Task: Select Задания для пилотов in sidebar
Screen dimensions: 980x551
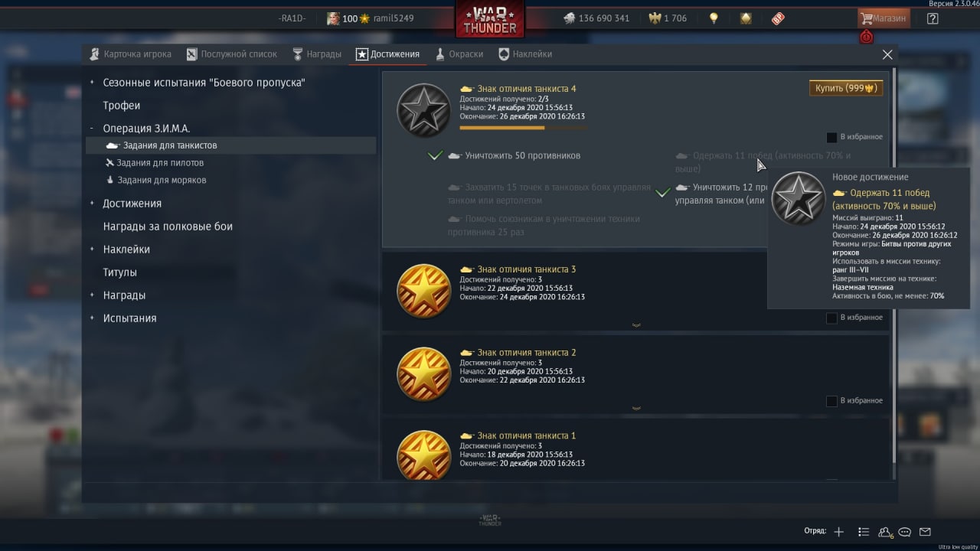Action: pyautogui.click(x=155, y=163)
